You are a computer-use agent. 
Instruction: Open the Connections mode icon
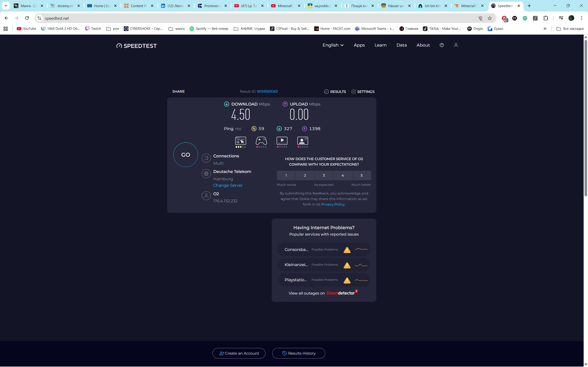[x=206, y=158]
